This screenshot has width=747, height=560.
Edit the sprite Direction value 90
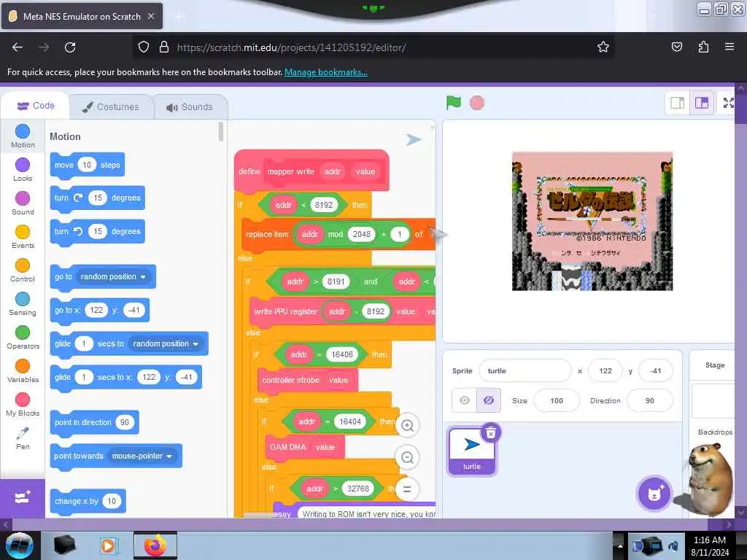(650, 400)
